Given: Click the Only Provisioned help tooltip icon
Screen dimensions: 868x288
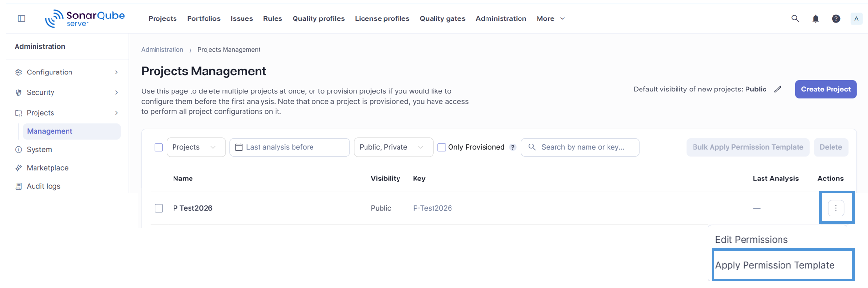Looking at the screenshot, I should point(513,147).
